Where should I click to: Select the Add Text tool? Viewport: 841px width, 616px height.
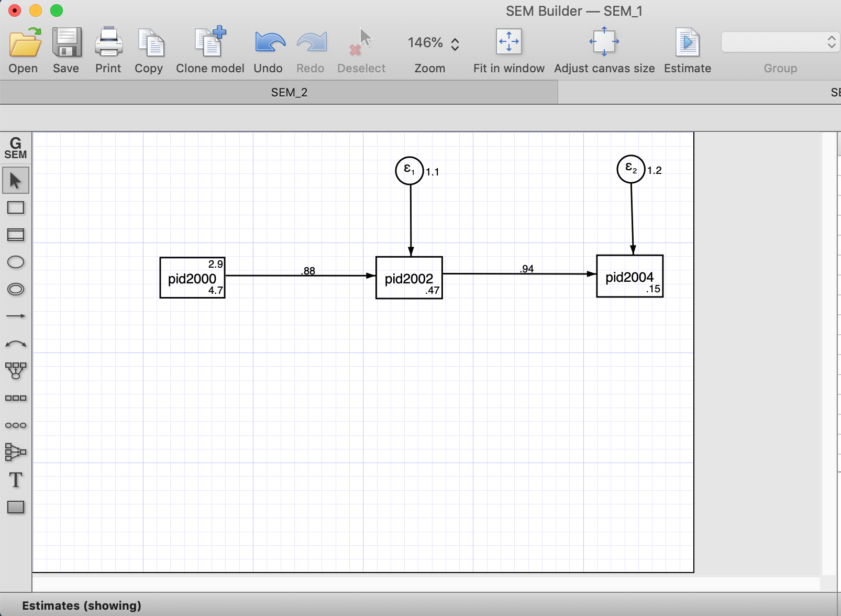click(16, 480)
